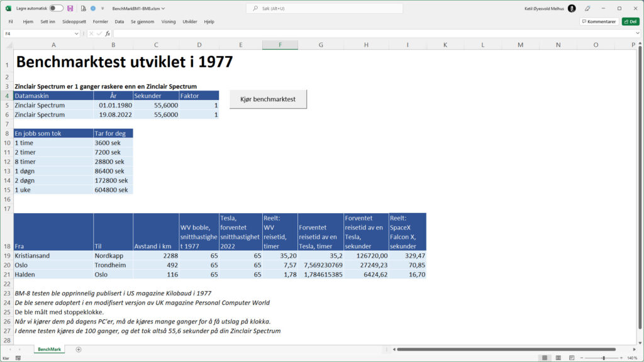Switch to Normal view icon

coord(545,358)
